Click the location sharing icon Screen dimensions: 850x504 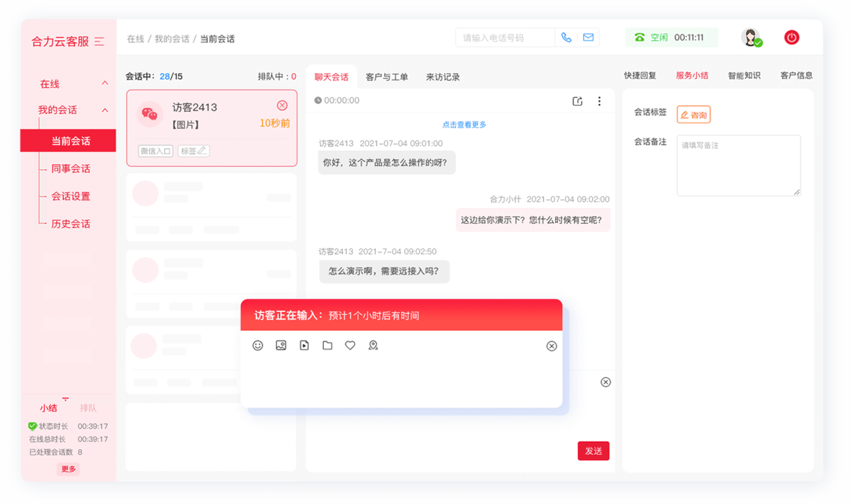[x=373, y=345]
